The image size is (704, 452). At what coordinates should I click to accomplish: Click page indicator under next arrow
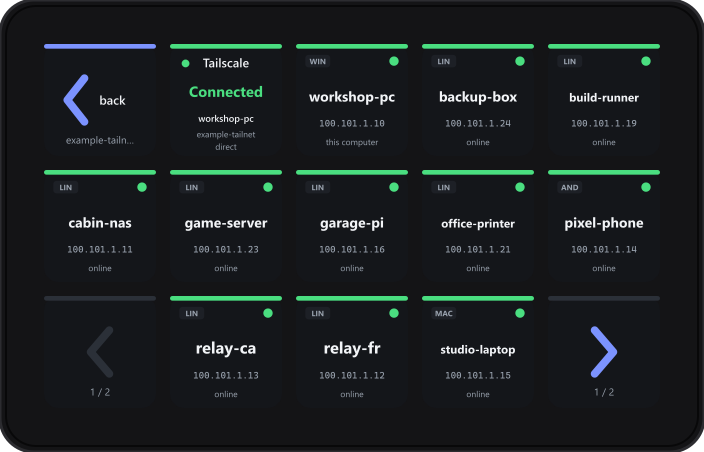click(x=604, y=392)
